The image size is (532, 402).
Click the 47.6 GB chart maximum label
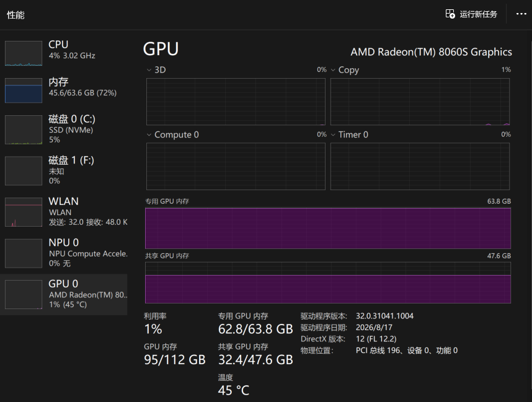(x=499, y=256)
